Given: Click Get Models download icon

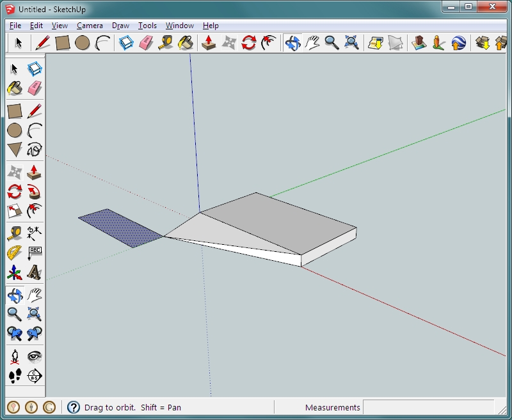Looking at the screenshot, I should (483, 43).
